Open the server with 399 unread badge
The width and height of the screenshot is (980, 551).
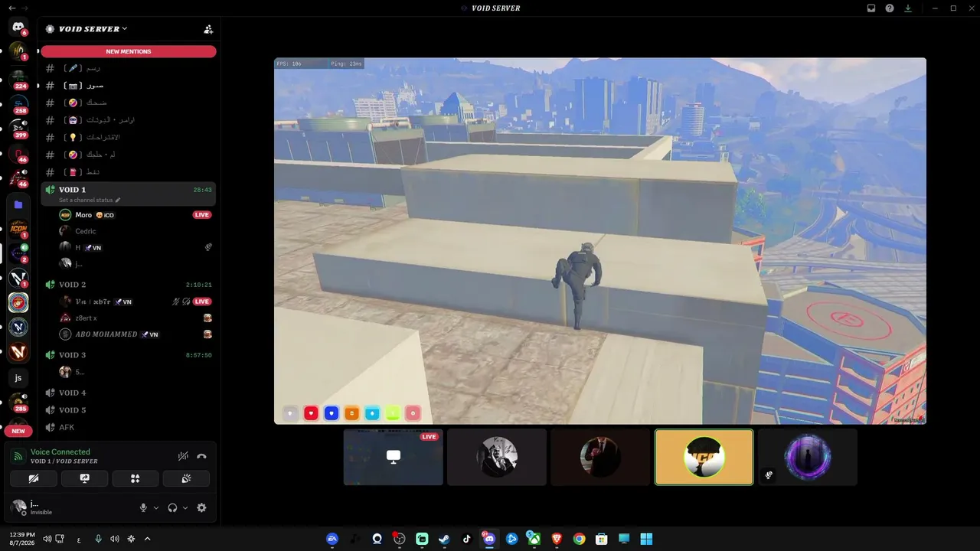pos(18,128)
